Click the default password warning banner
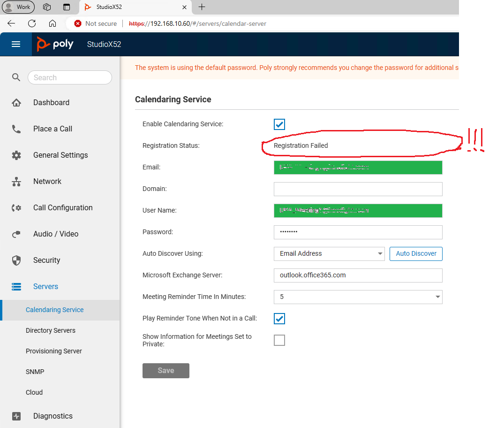Screen dimensions: 504x428 pos(289,68)
